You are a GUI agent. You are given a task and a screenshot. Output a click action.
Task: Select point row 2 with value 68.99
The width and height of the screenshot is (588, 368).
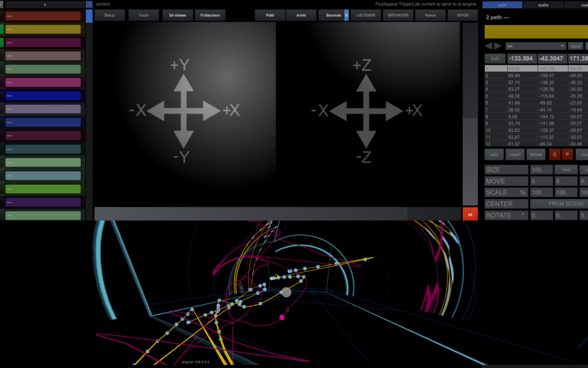coord(536,75)
